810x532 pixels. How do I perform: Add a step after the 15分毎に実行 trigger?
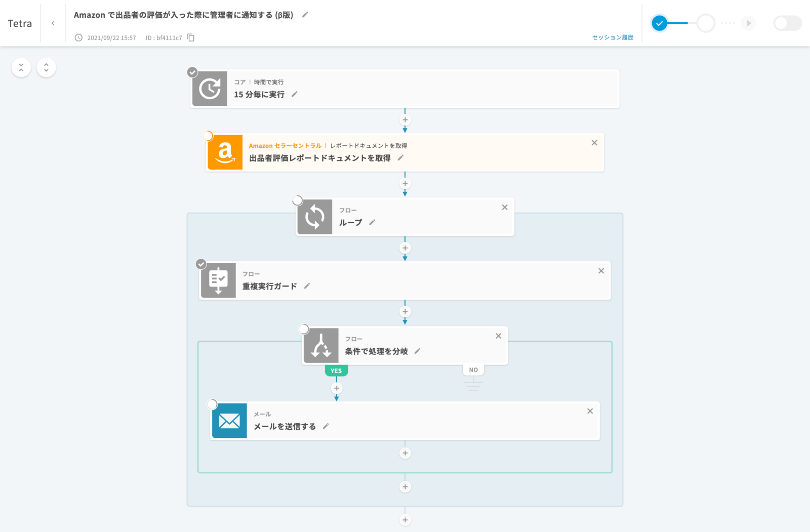pos(405,120)
